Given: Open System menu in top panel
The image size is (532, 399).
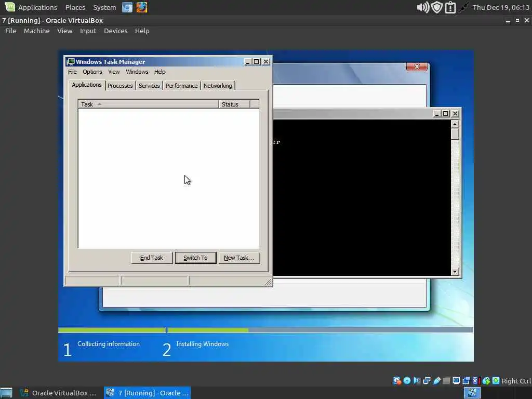Looking at the screenshot, I should [104, 7].
